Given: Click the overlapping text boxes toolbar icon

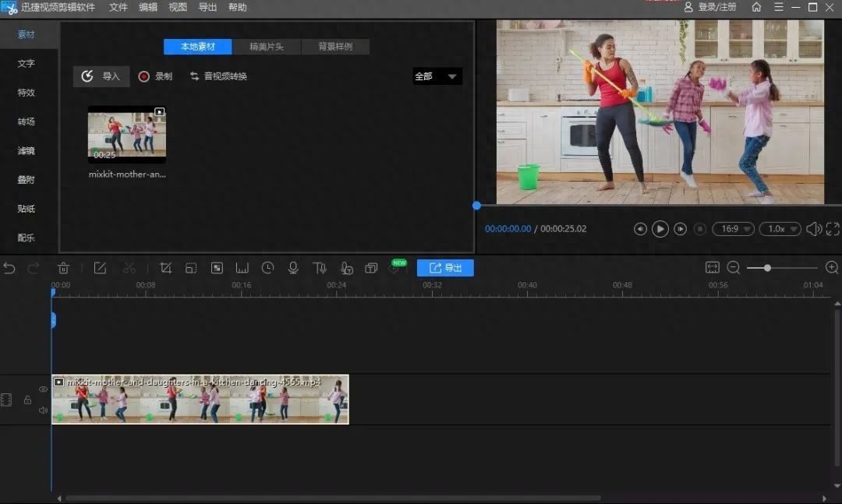Looking at the screenshot, I should [371, 268].
